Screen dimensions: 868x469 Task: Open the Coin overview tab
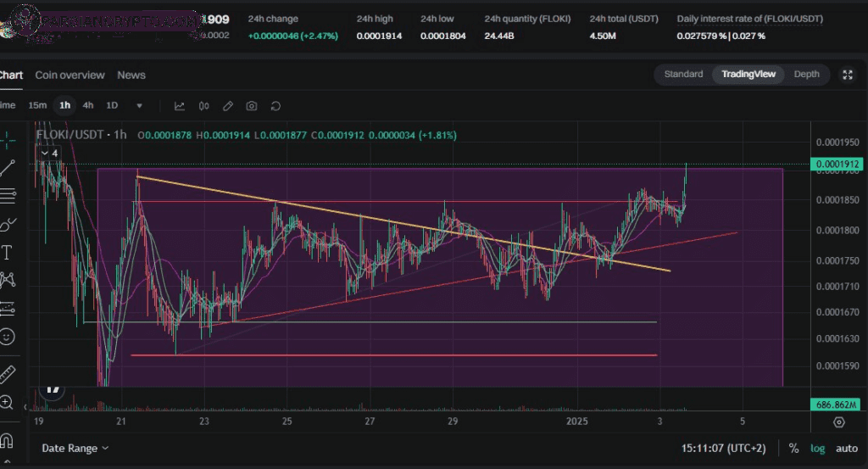click(x=70, y=75)
